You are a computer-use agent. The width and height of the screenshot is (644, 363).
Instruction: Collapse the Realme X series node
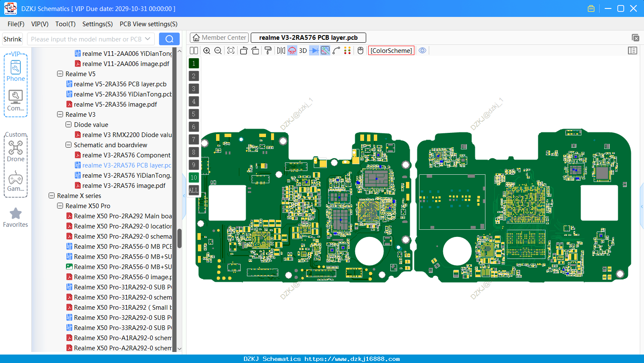click(x=52, y=195)
